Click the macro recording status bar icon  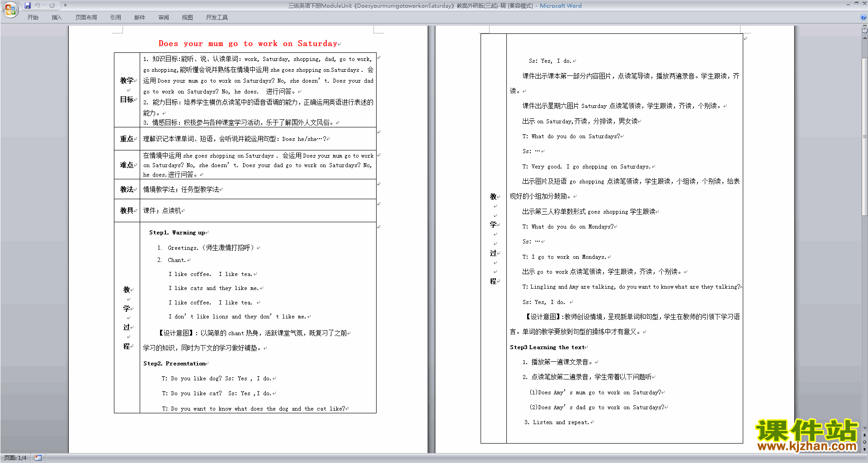38,458
